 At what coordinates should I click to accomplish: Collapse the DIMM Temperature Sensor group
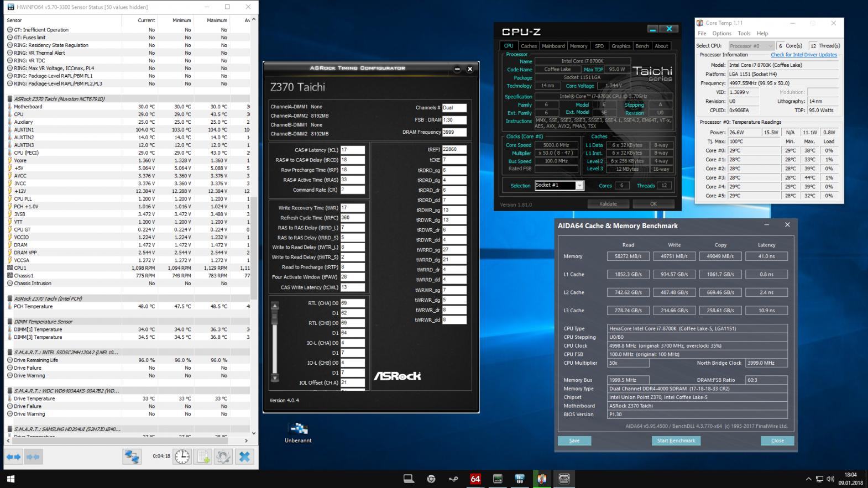pos(10,322)
